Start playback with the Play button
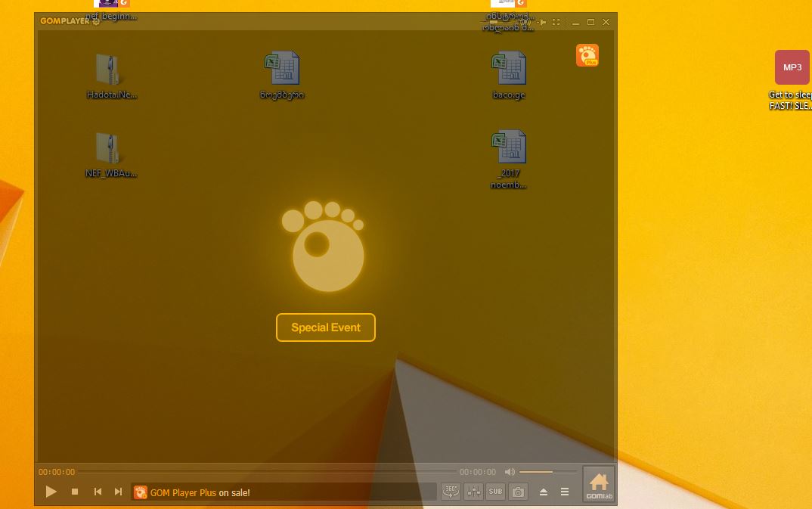The height and width of the screenshot is (509, 812). pos(51,492)
